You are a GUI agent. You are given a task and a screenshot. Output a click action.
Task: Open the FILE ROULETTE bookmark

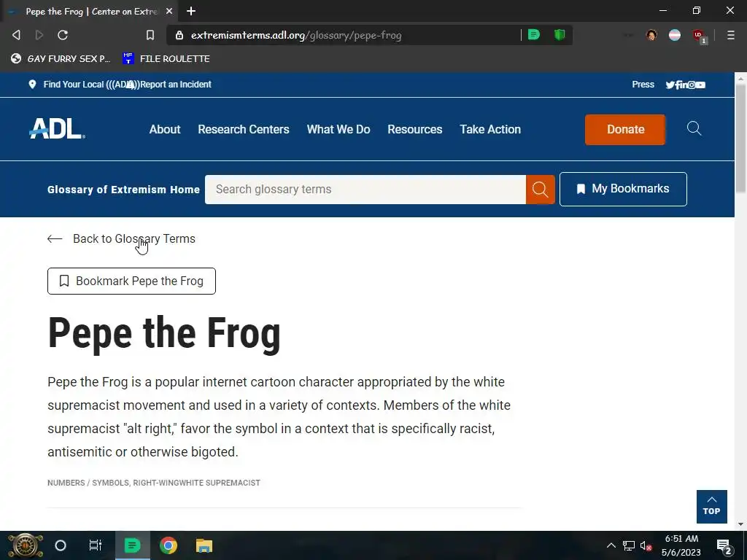[x=166, y=58]
